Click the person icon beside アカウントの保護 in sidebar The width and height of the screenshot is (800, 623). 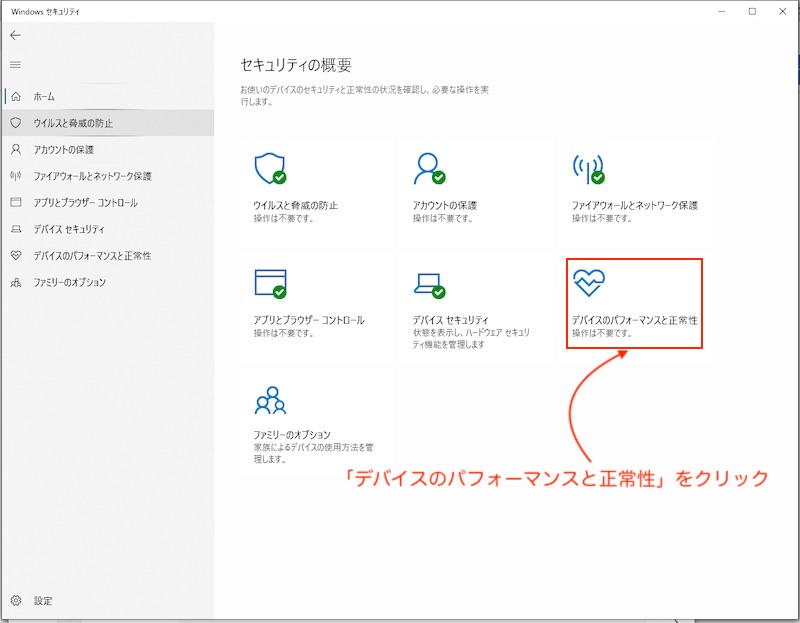tap(16, 149)
